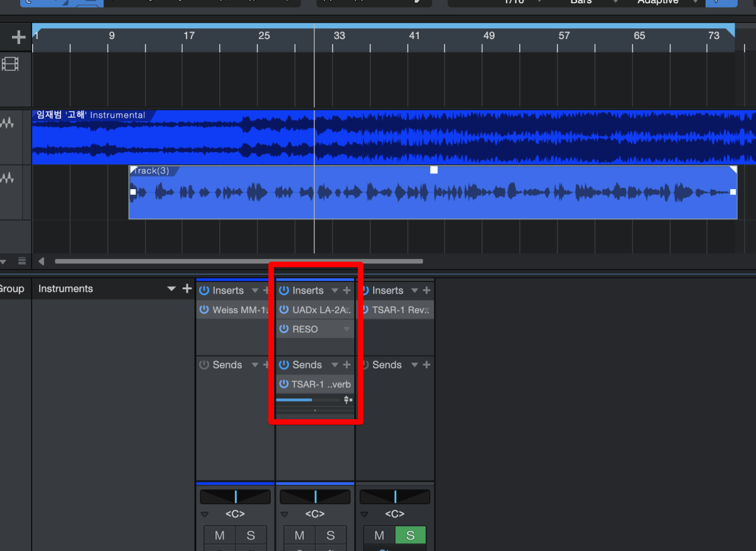Image resolution: width=756 pixels, height=551 pixels.
Task: Open the RESO insert dropdown arrow
Action: [346, 329]
